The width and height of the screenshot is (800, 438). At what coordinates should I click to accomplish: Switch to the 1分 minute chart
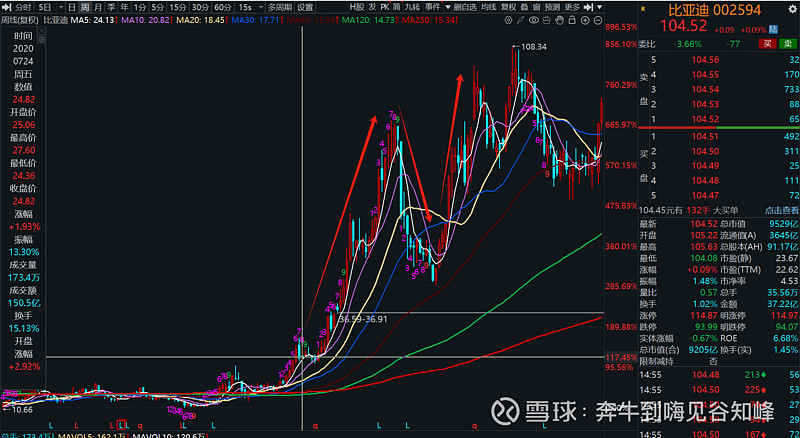[140, 7]
